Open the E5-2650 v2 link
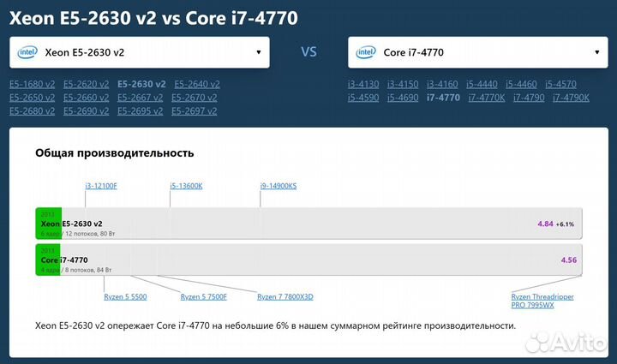Viewport: 617px width, 364px height. tap(33, 98)
